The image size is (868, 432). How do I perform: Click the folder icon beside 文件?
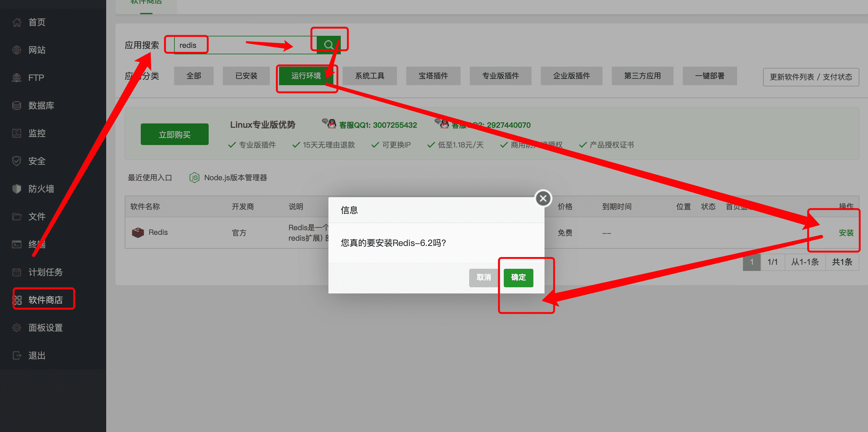(16, 217)
